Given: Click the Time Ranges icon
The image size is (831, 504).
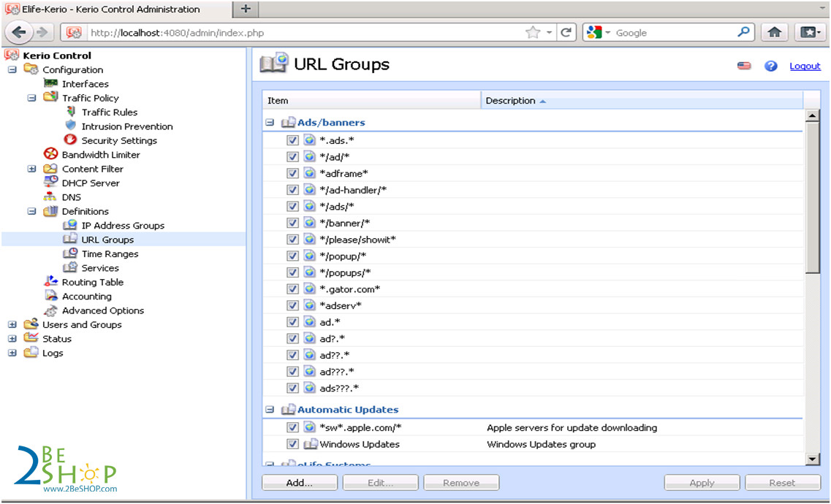Looking at the screenshot, I should coord(70,253).
